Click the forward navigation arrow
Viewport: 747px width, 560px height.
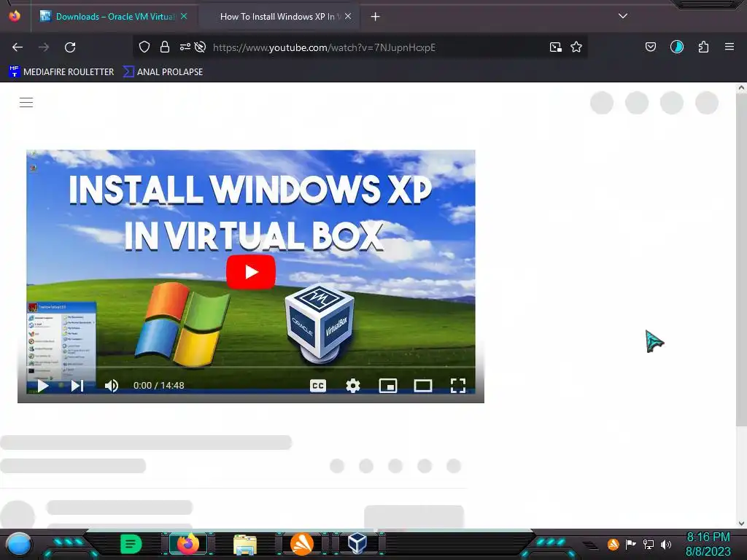pos(44,47)
